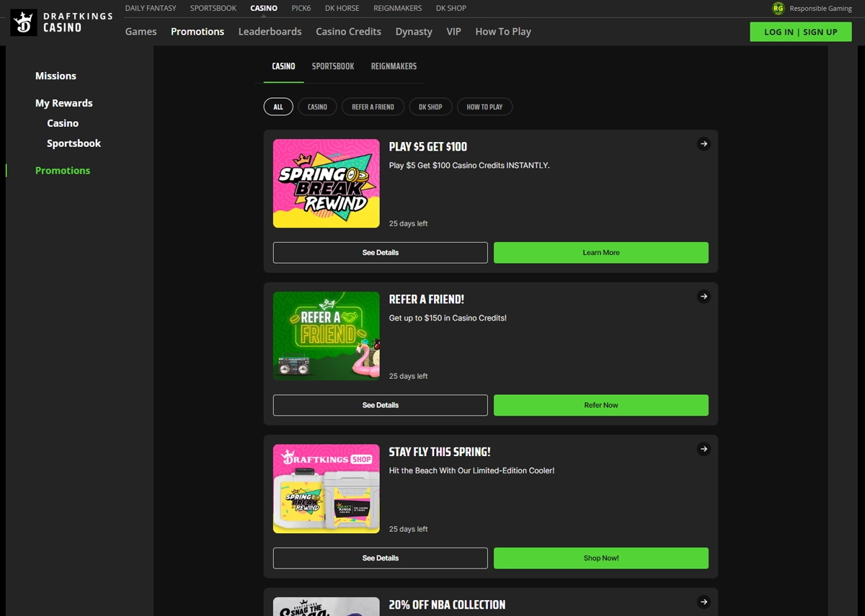The height and width of the screenshot is (616, 865).
Task: Open My Rewards in the sidebar
Action: pyautogui.click(x=64, y=103)
